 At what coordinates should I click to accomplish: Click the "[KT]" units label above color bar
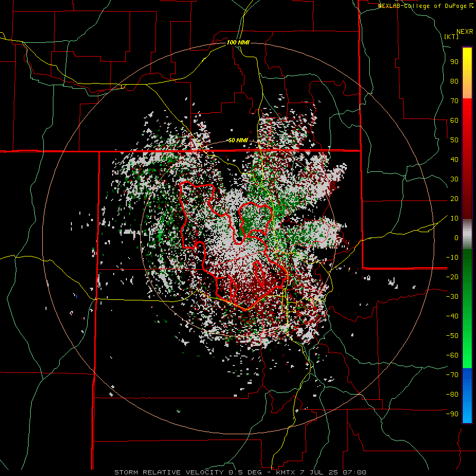coord(452,36)
